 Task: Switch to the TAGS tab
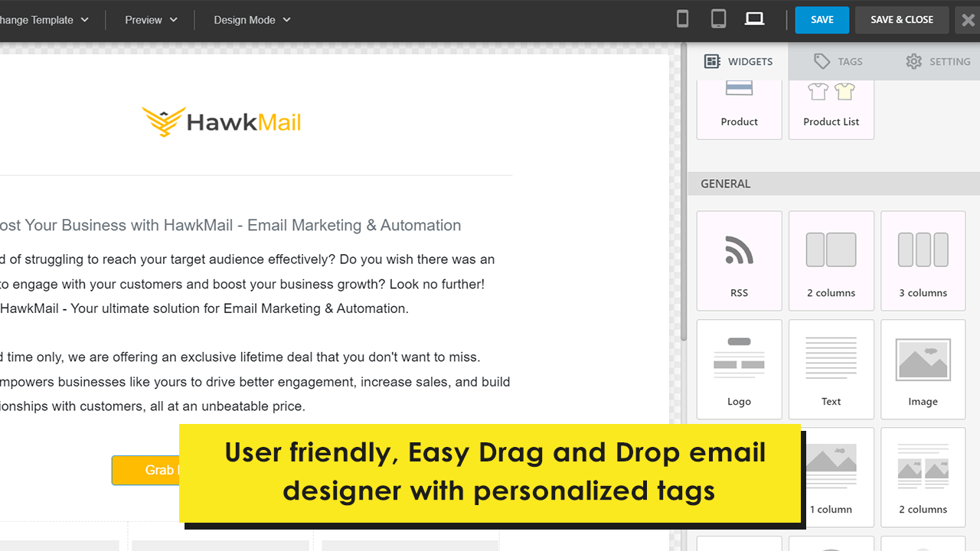838,61
